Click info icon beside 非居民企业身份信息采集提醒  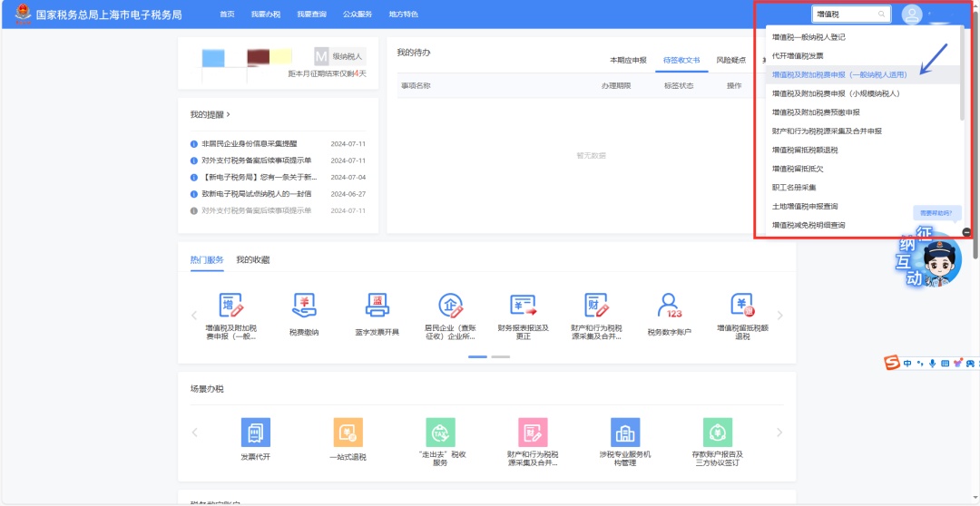click(x=194, y=143)
